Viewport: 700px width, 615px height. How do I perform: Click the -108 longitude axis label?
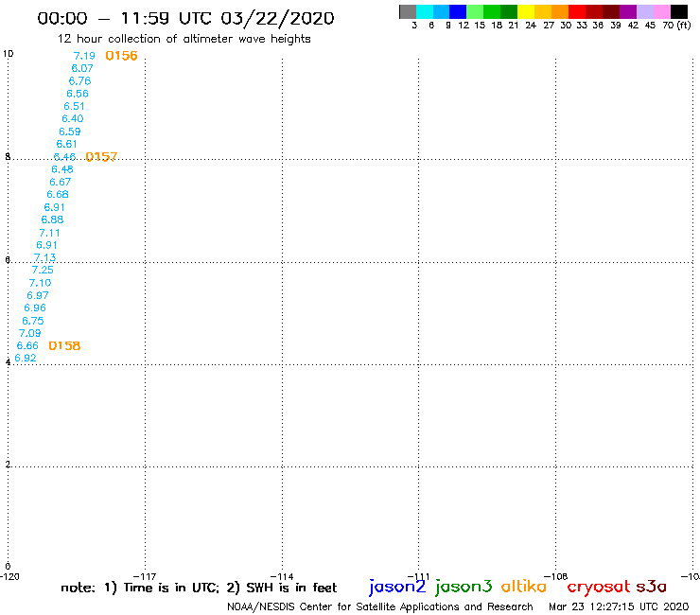(556, 576)
